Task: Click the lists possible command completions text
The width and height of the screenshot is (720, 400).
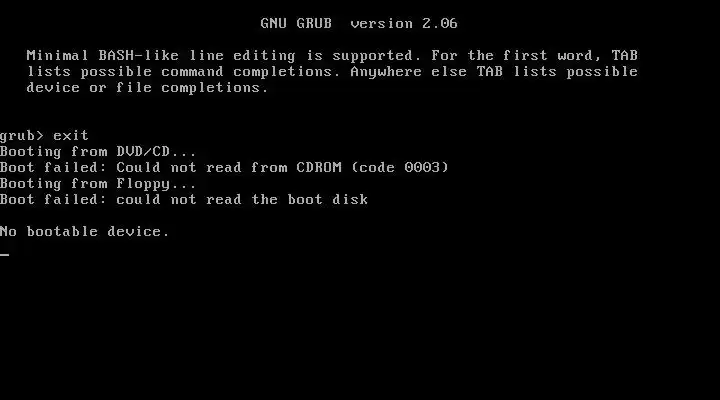Action: (183, 72)
